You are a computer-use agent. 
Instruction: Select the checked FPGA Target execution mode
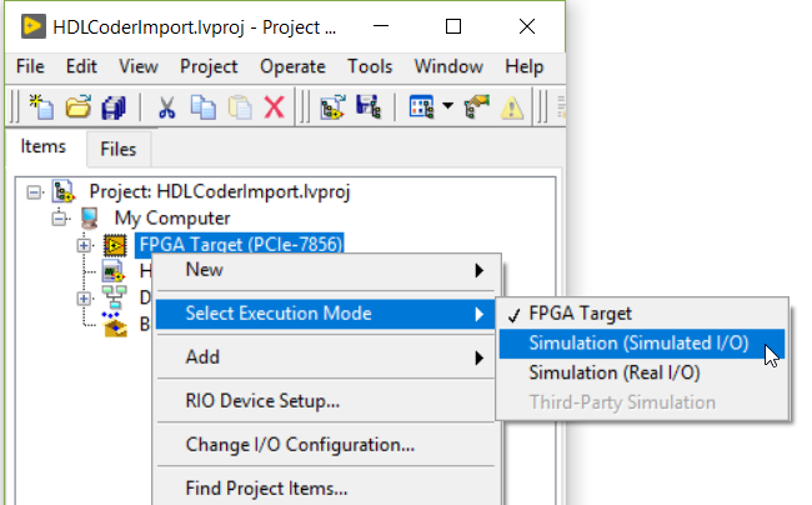(x=580, y=314)
